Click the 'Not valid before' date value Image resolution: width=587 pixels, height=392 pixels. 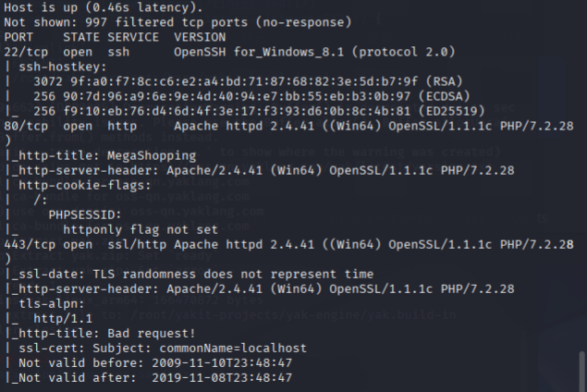(x=222, y=363)
